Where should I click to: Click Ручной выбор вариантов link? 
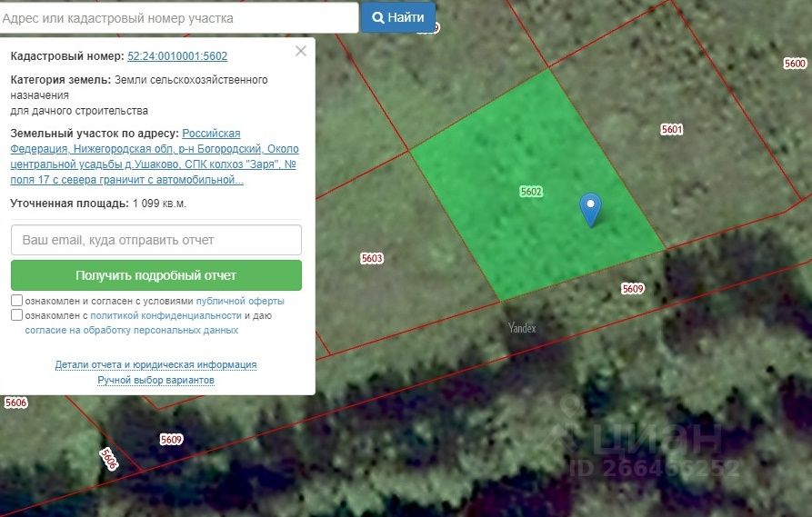tap(155, 380)
